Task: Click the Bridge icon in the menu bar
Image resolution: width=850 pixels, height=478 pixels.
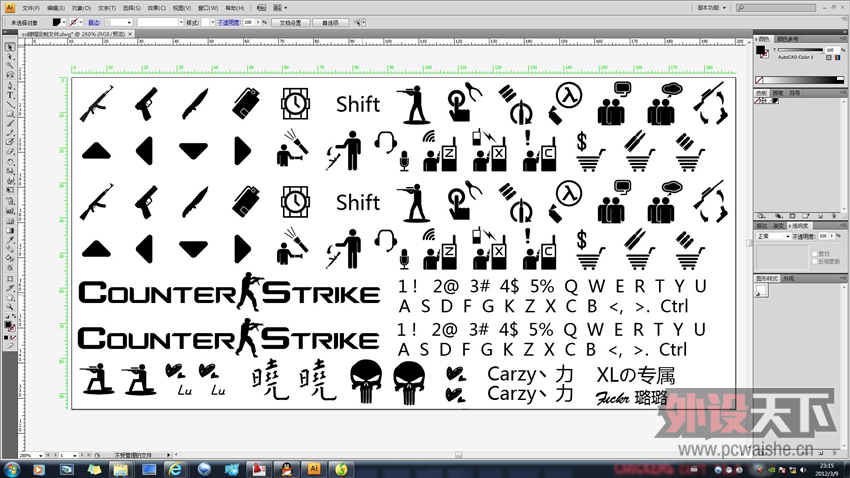Action: coord(261,8)
